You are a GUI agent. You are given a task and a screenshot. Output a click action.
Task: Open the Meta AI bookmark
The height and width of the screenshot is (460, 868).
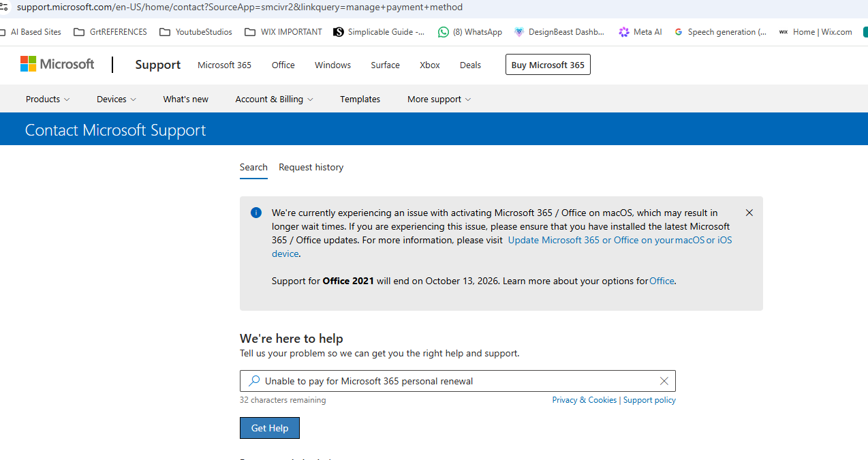(x=640, y=32)
